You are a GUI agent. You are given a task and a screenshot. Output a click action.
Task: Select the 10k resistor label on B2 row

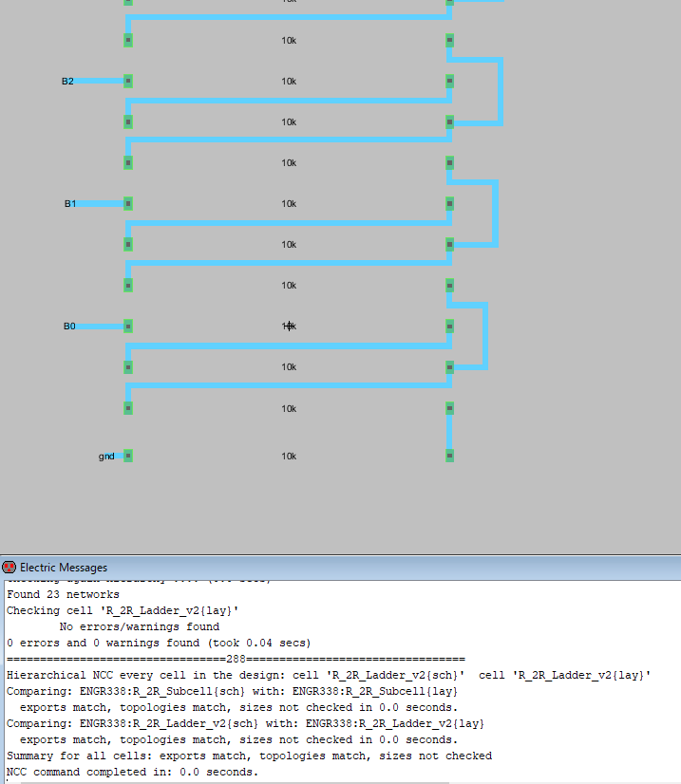pos(289,82)
